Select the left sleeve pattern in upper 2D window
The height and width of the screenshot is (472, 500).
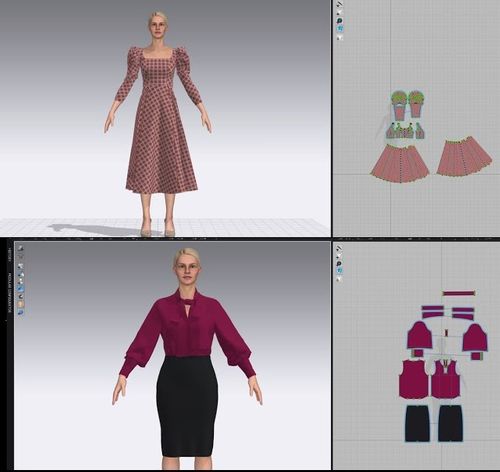click(x=399, y=105)
